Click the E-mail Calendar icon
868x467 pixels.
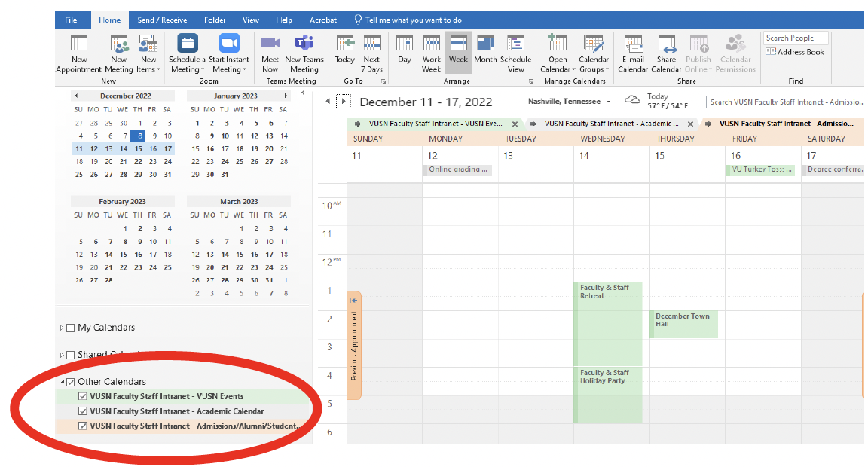coord(633,45)
